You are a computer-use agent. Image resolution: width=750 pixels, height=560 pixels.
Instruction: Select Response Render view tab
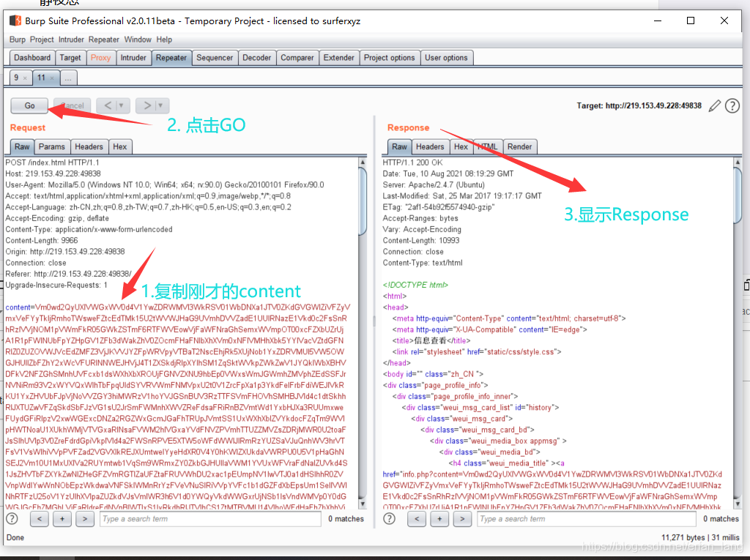[x=519, y=147]
